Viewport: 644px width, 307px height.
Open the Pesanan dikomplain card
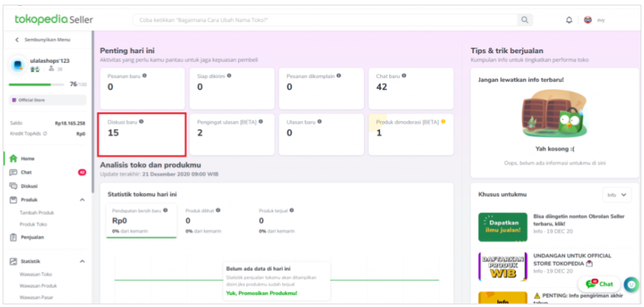pyautogui.click(x=321, y=89)
